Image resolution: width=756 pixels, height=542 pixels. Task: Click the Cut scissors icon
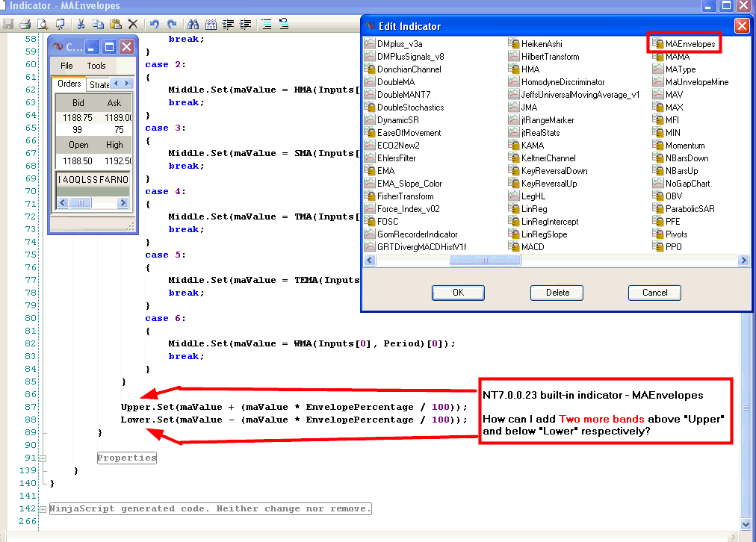point(81,24)
